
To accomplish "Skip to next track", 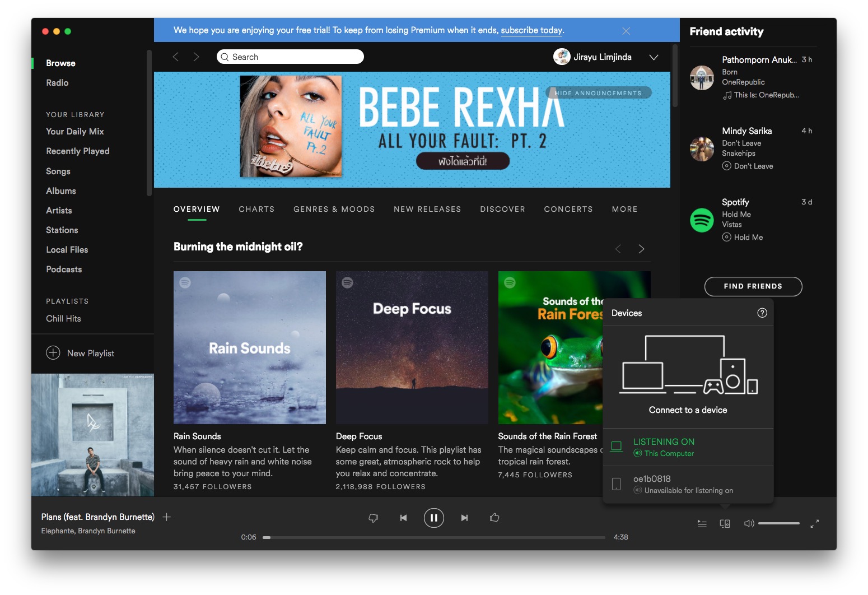I will (x=464, y=518).
